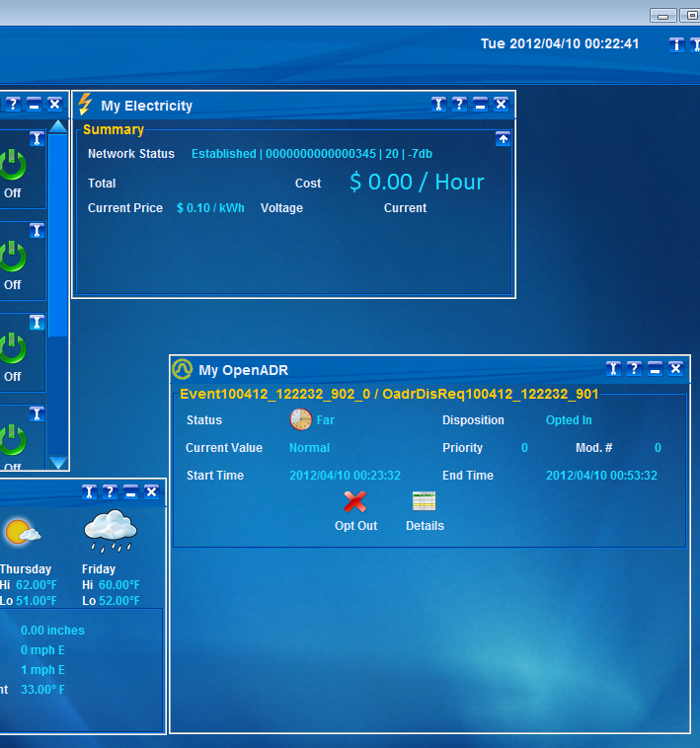700x748 pixels.
Task: Click End Time value 00:53:32
Action: click(x=601, y=476)
